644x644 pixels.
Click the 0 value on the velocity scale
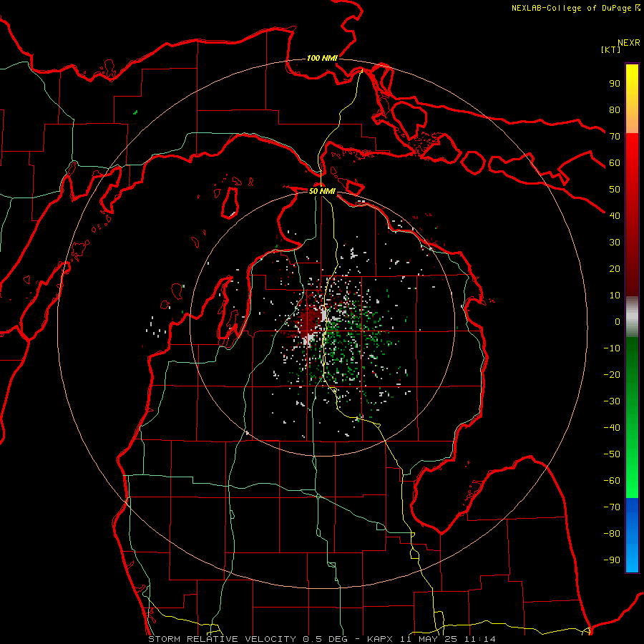pos(618,321)
